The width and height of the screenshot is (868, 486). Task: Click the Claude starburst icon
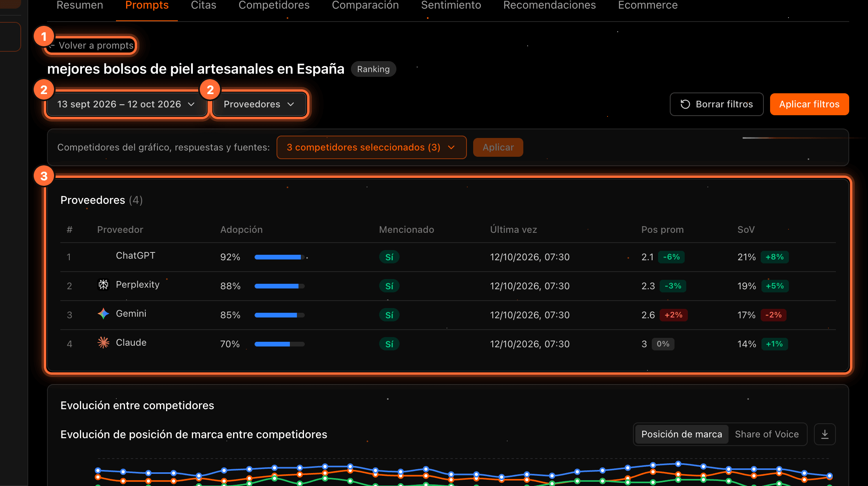tap(103, 343)
